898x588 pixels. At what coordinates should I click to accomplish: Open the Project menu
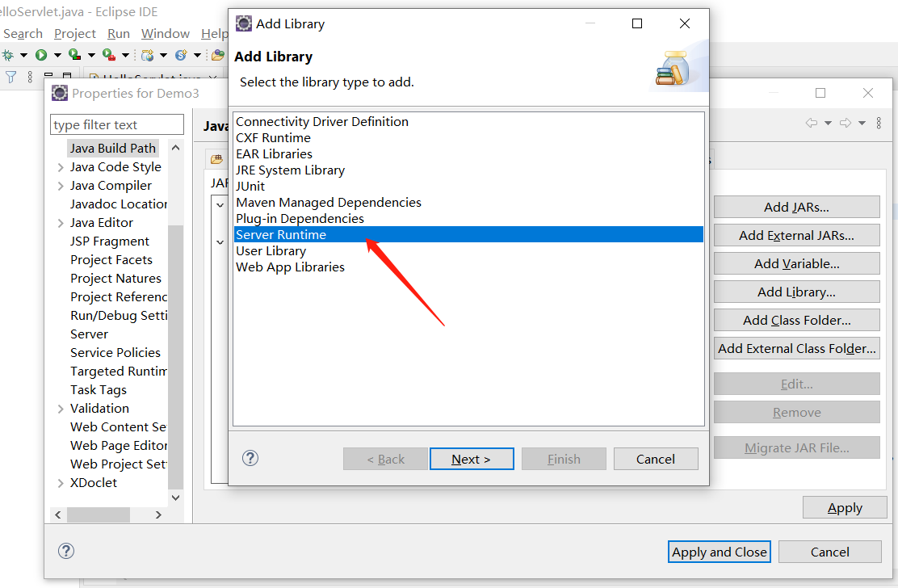point(74,33)
